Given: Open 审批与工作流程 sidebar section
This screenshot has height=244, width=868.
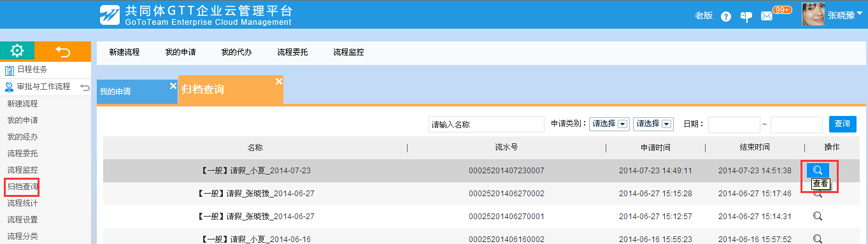Looking at the screenshot, I should [x=43, y=87].
